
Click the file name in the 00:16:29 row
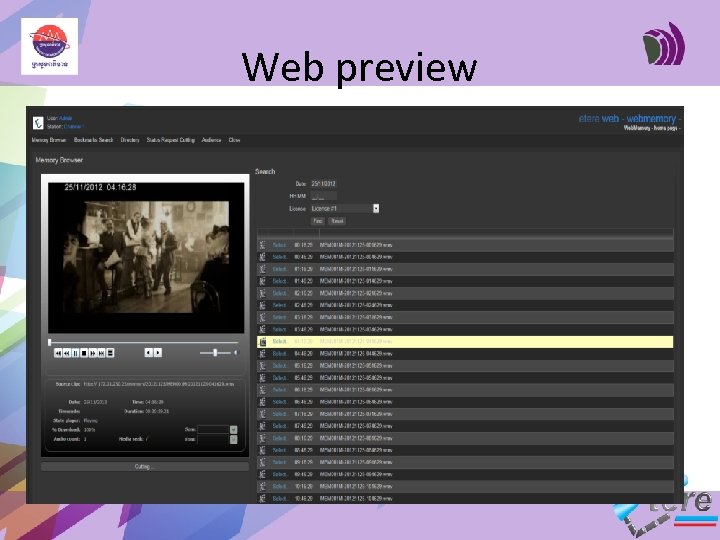356,245
